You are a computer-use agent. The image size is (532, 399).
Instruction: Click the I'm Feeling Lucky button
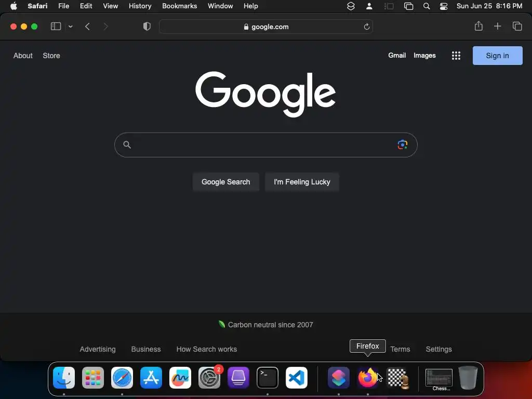pos(302,182)
